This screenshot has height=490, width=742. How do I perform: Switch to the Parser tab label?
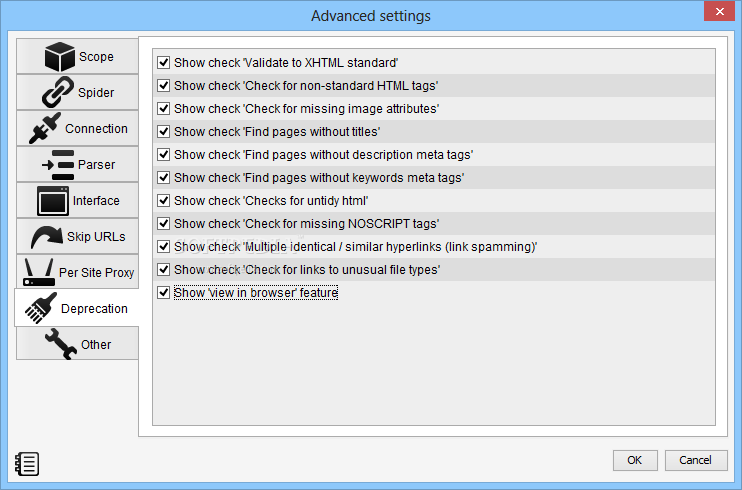tap(97, 165)
